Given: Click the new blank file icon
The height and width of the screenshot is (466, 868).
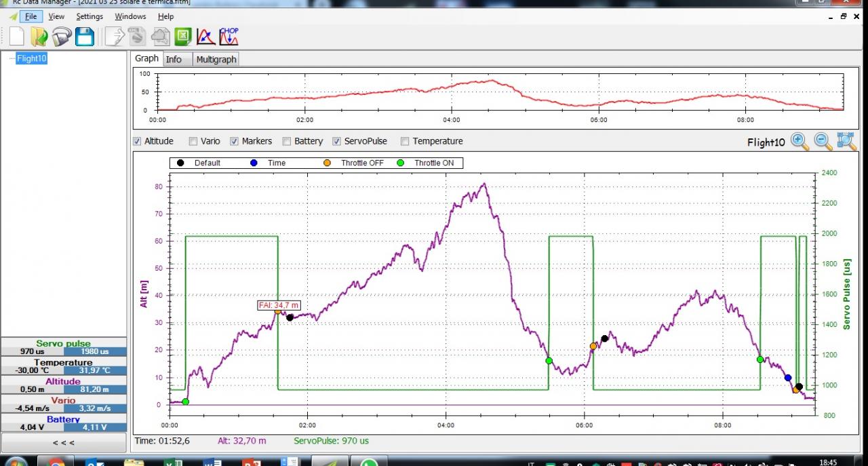Looking at the screenshot, I should click(16, 37).
